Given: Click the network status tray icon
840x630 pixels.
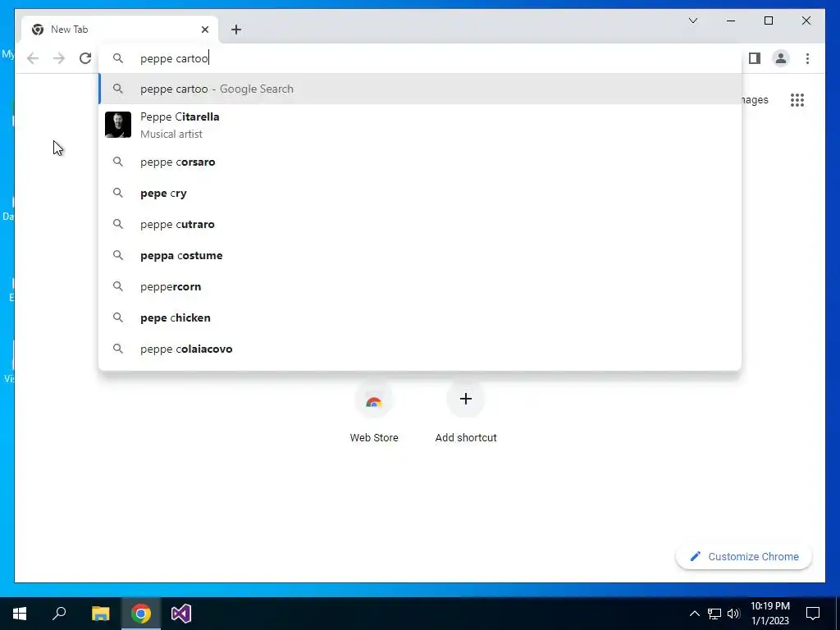Looking at the screenshot, I should (x=714, y=614).
